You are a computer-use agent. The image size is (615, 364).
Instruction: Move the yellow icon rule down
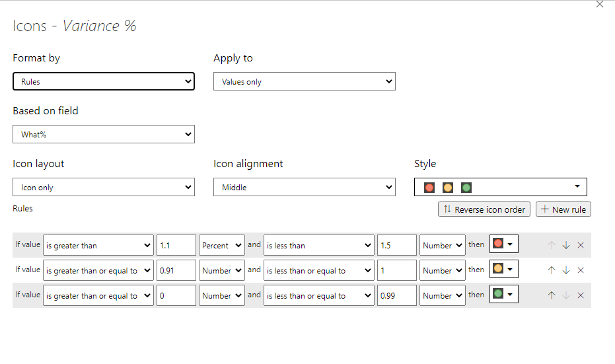(566, 270)
